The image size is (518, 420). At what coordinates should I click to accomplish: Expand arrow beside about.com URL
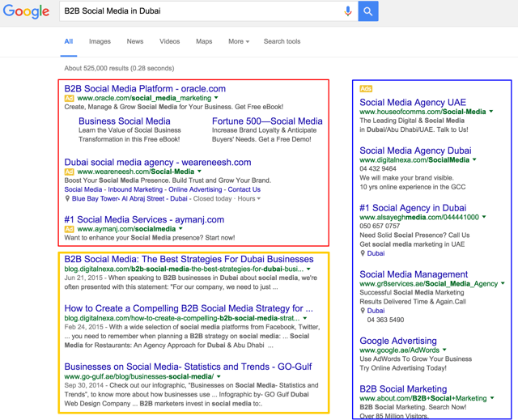click(x=492, y=398)
